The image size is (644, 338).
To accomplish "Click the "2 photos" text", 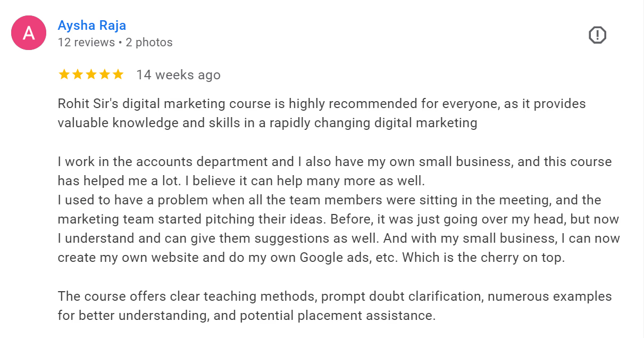I will click(149, 43).
